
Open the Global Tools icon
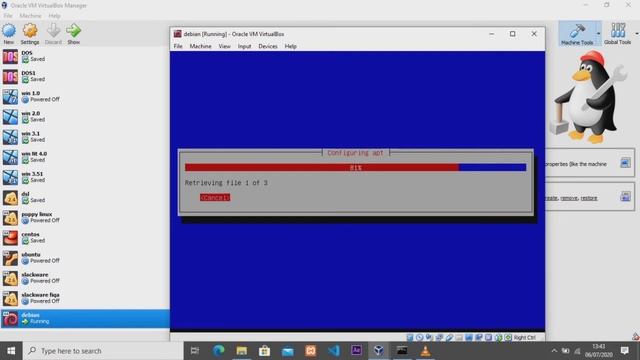point(618,31)
